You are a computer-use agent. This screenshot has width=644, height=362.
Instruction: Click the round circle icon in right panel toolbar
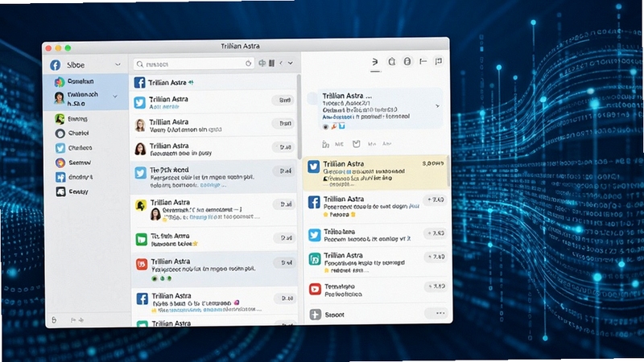coord(407,61)
